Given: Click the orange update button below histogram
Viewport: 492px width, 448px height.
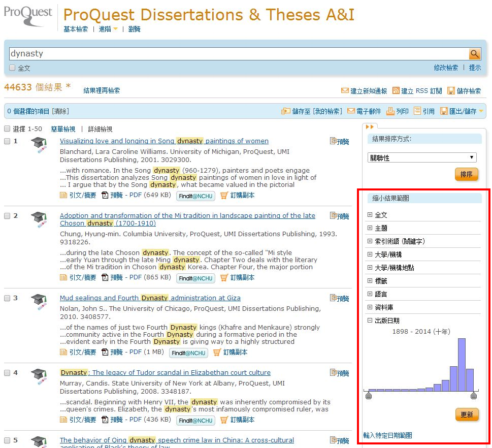Looking at the screenshot, I should pyautogui.click(x=467, y=414).
